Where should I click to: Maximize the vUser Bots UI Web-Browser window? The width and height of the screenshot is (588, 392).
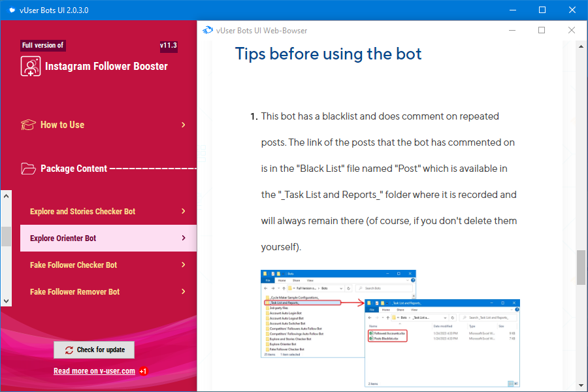(x=542, y=31)
